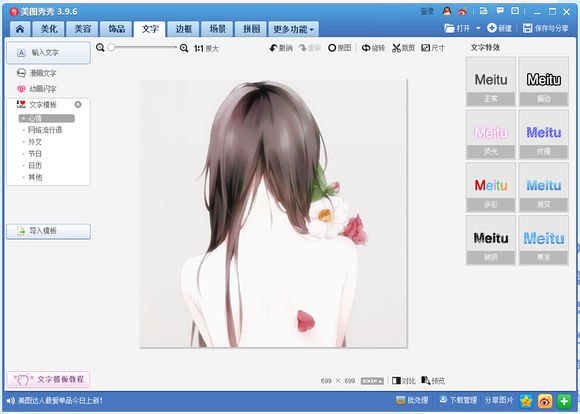Open 批处理 (batch processing)
Viewport: 580px width, 414px height.
point(412,400)
